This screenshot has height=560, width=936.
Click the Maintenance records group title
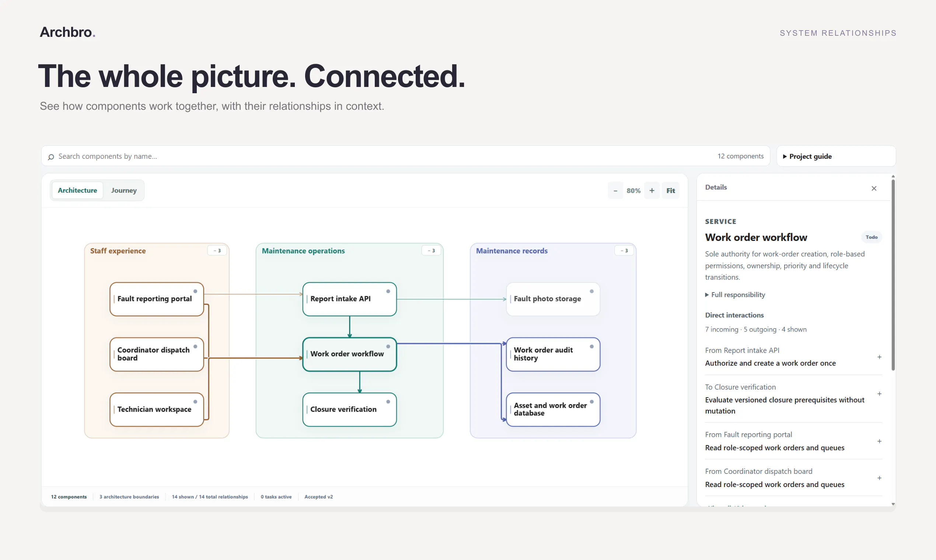click(x=511, y=251)
